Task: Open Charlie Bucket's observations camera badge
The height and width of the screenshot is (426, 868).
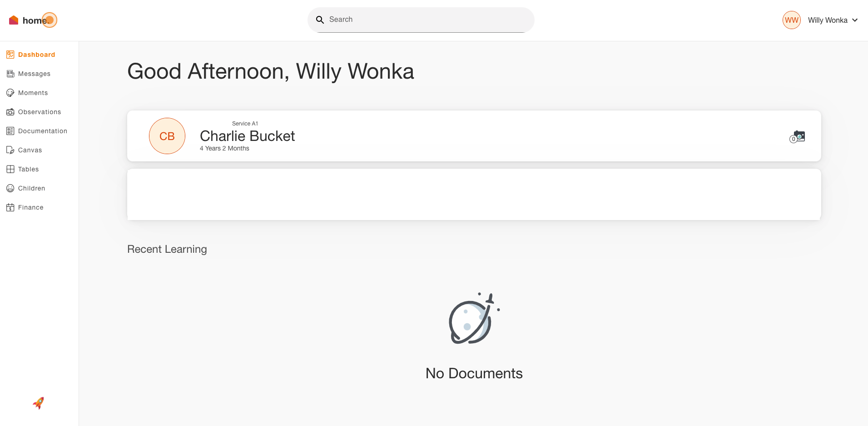Action: [x=797, y=136]
